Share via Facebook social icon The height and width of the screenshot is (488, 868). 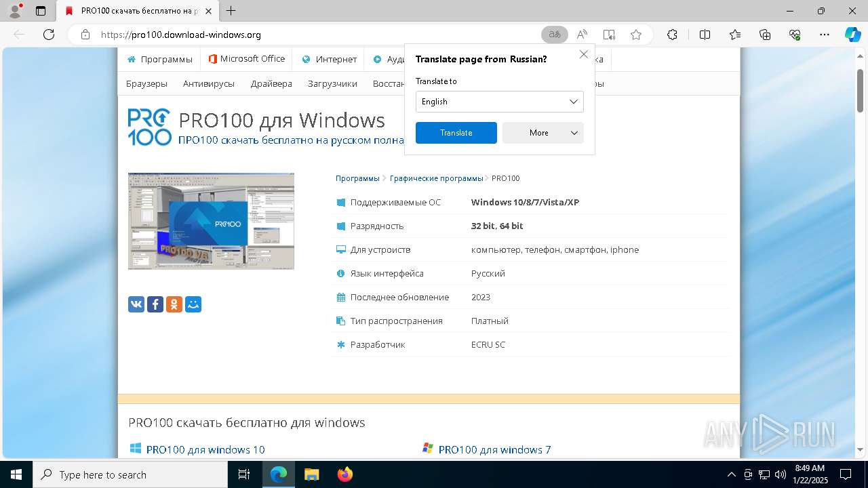point(155,304)
